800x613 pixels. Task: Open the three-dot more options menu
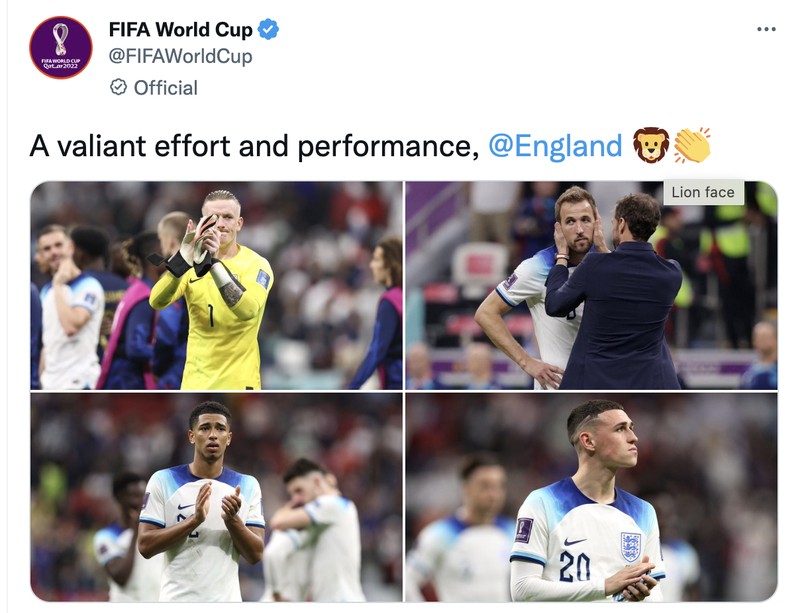point(766,29)
